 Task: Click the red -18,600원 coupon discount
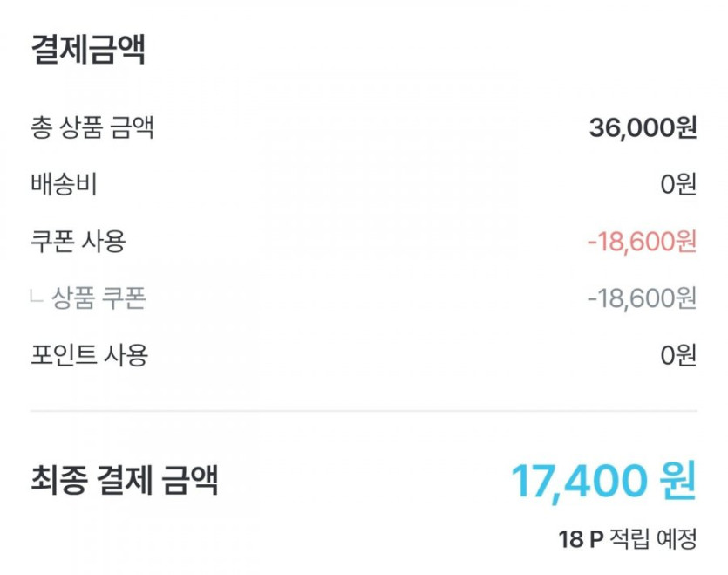click(x=642, y=242)
